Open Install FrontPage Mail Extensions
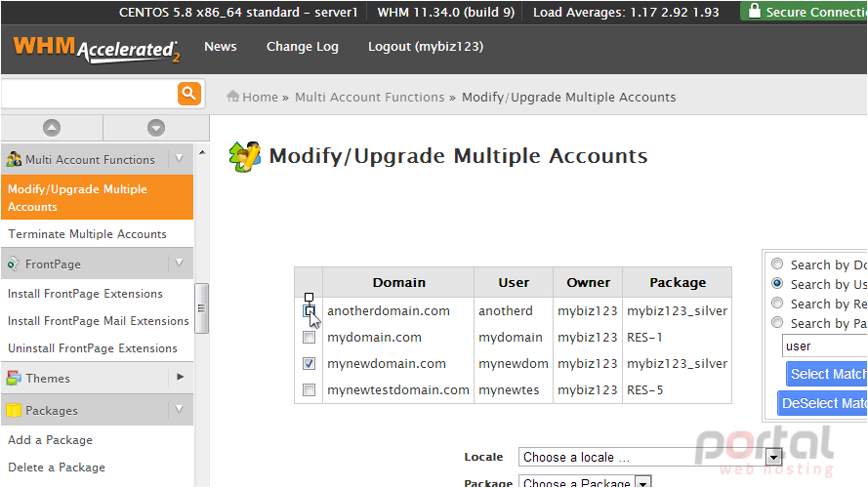Screen dimensions: 868x488 98,321
